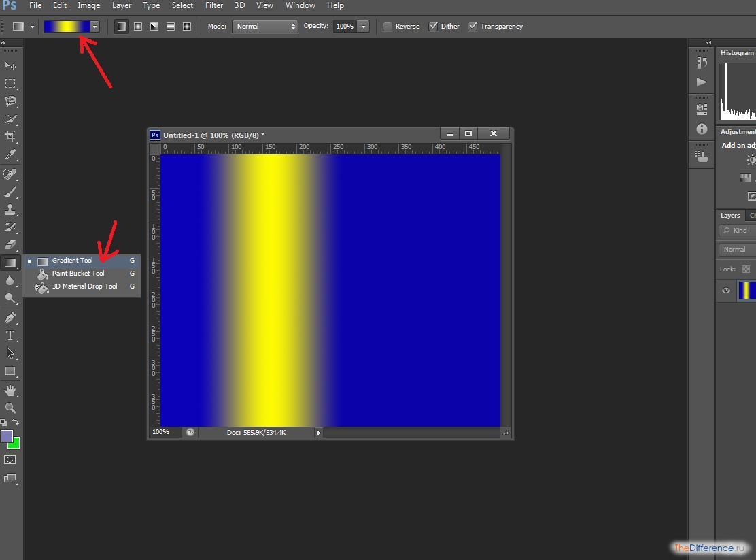Open the Layer menu
The height and width of the screenshot is (560, 756).
[x=122, y=5]
